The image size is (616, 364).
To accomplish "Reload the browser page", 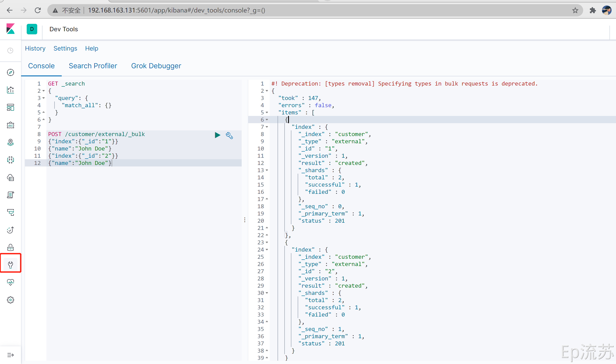I will tap(38, 10).
